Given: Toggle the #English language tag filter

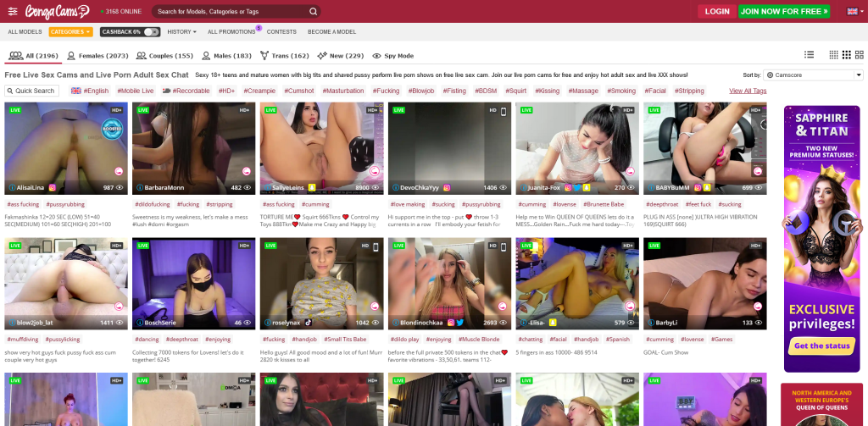Looking at the screenshot, I should (x=90, y=91).
